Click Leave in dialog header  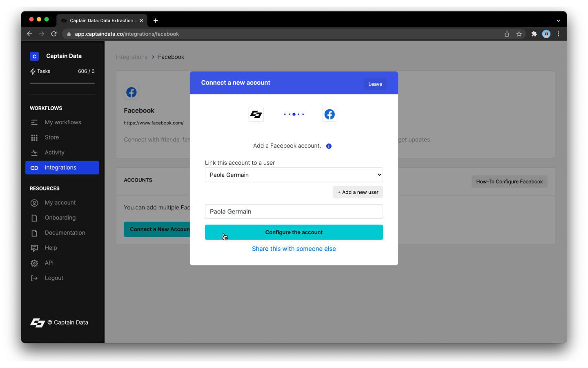coord(375,84)
